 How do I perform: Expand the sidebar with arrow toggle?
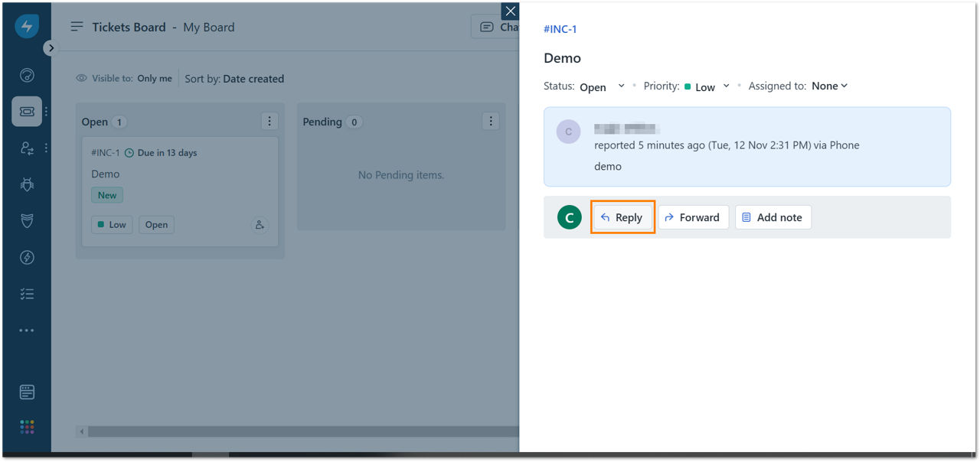tap(51, 47)
